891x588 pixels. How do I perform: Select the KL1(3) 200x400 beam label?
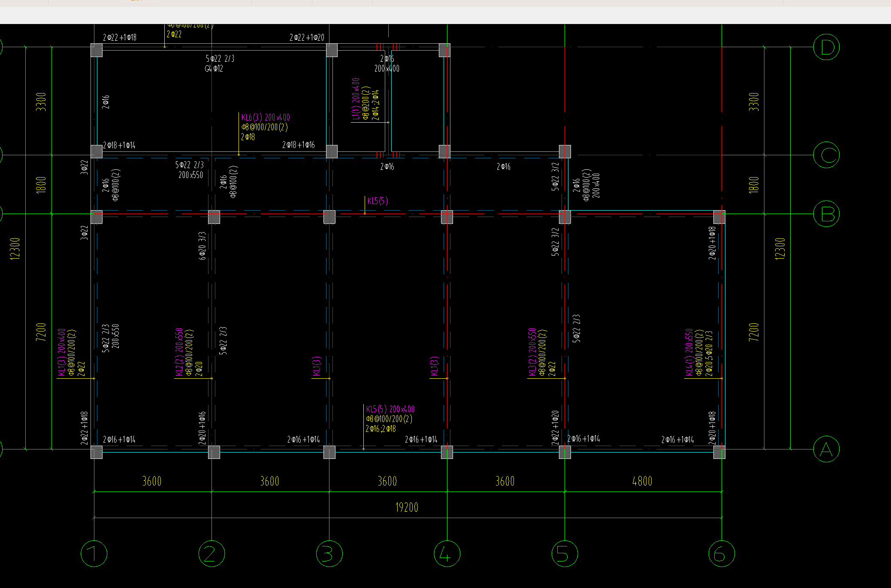point(61,353)
